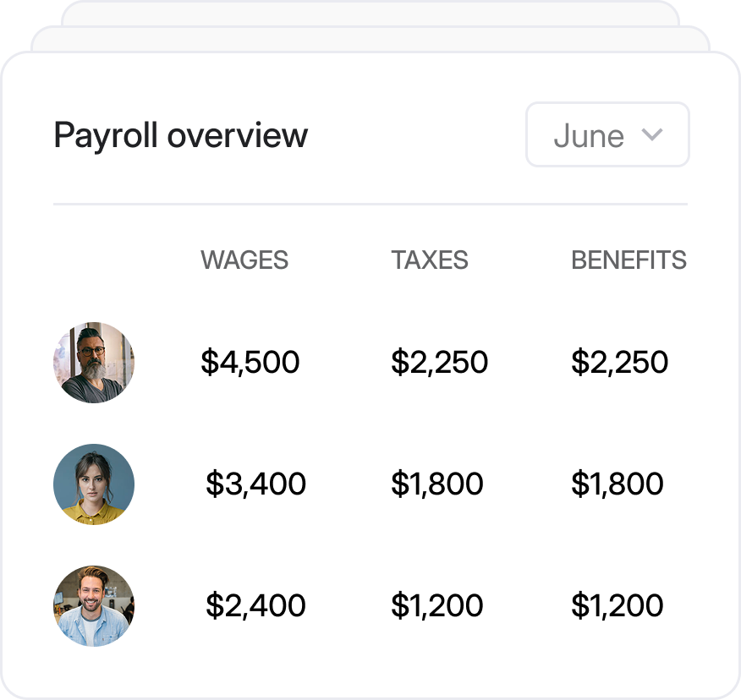This screenshot has height=700, width=741.
Task: Open the June month dropdown
Action: tap(607, 135)
